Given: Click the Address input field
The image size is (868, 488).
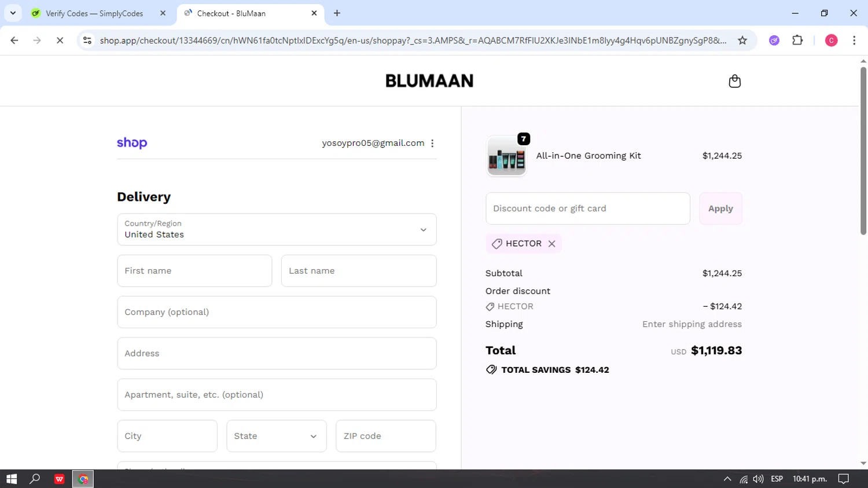Looking at the screenshot, I should pos(277,354).
